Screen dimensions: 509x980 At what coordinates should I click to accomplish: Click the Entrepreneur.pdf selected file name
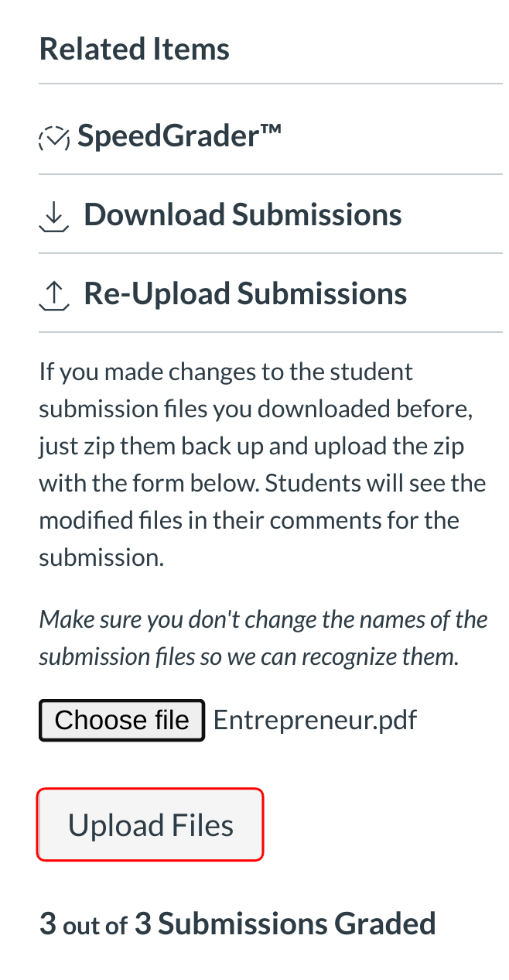(315, 720)
